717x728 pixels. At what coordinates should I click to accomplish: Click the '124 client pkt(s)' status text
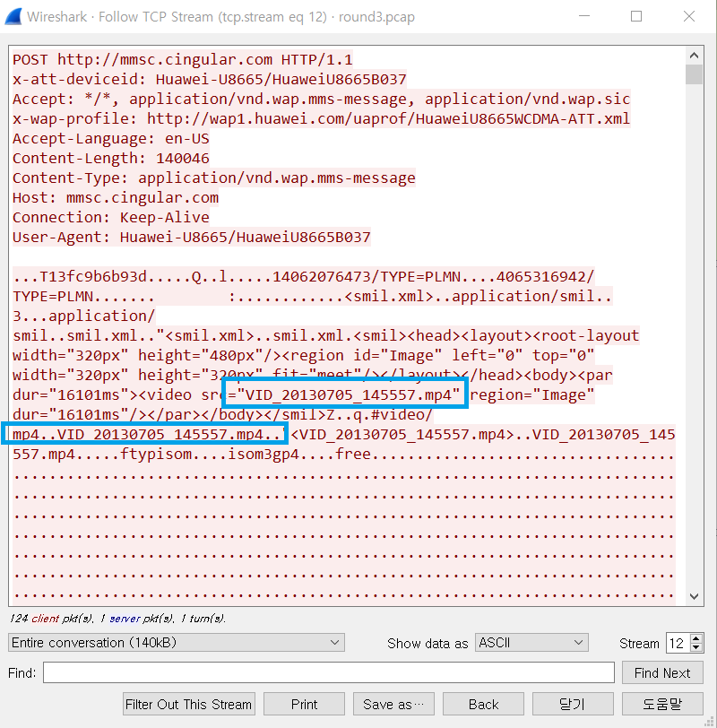tap(51, 619)
